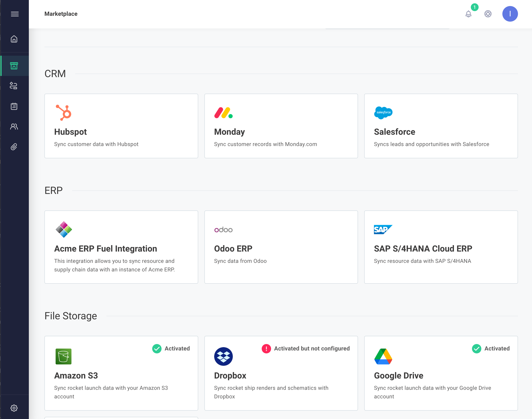This screenshot has height=419, width=532.
Task: Open the Salesforce integration card
Action: (441, 126)
